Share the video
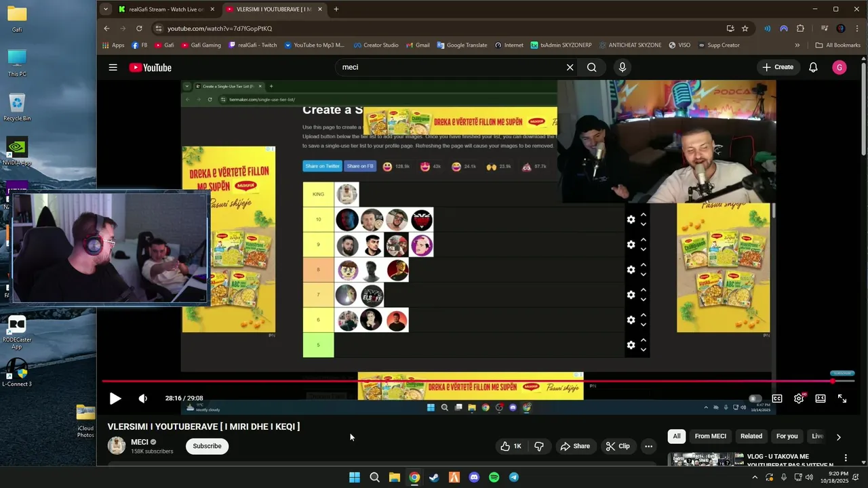The image size is (868, 488). (575, 446)
